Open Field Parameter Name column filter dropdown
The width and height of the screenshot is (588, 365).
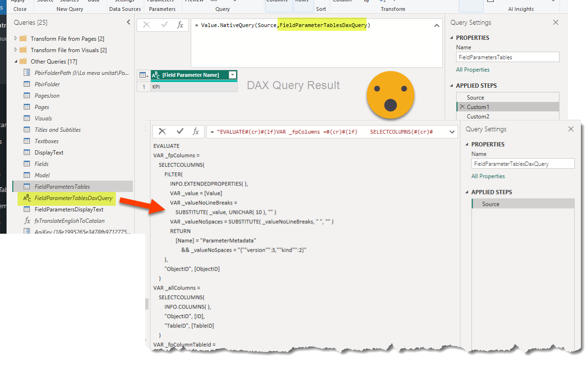232,75
